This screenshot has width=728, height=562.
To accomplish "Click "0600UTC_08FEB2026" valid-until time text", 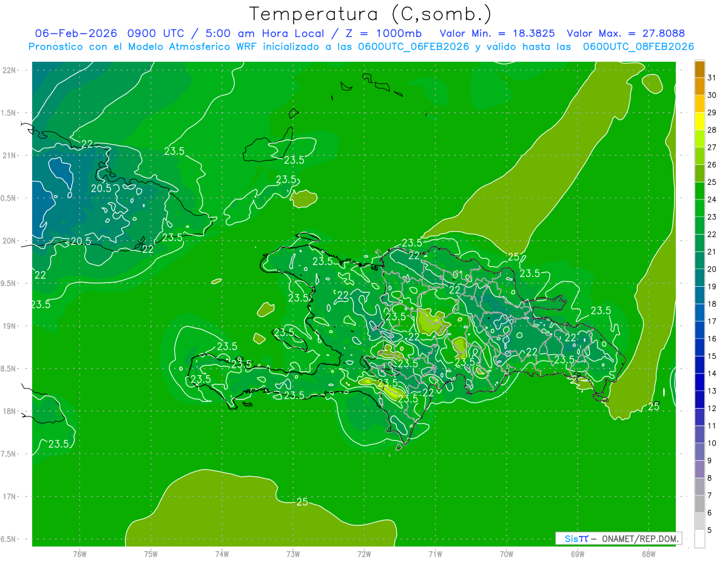I will pos(638,47).
